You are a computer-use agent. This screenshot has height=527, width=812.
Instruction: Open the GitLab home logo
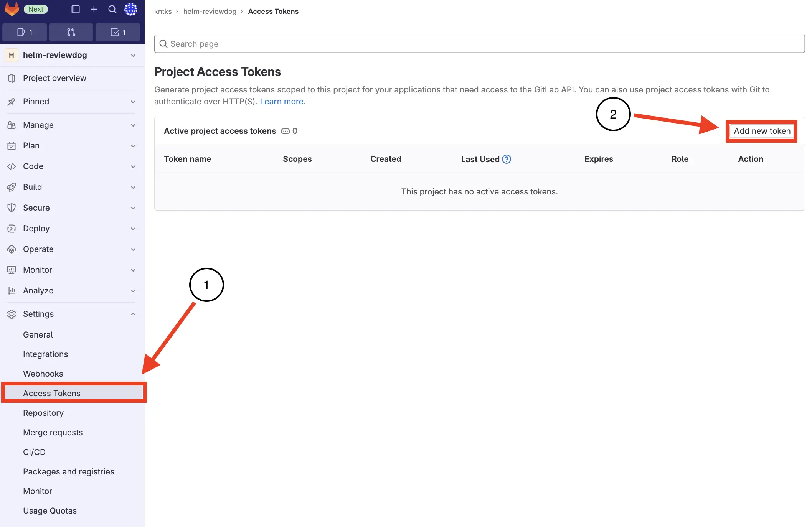point(12,9)
